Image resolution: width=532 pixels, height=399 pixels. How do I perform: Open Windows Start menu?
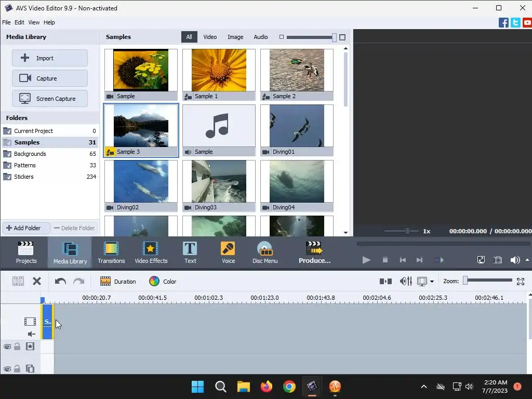pyautogui.click(x=197, y=387)
